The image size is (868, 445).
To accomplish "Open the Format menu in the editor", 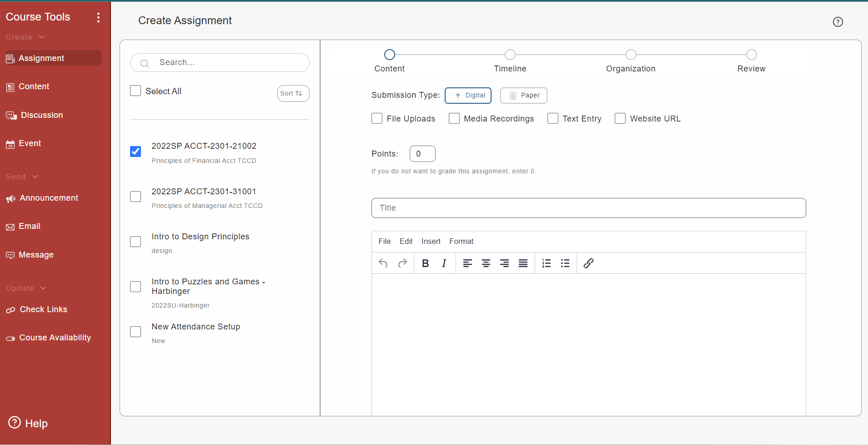I will 461,241.
